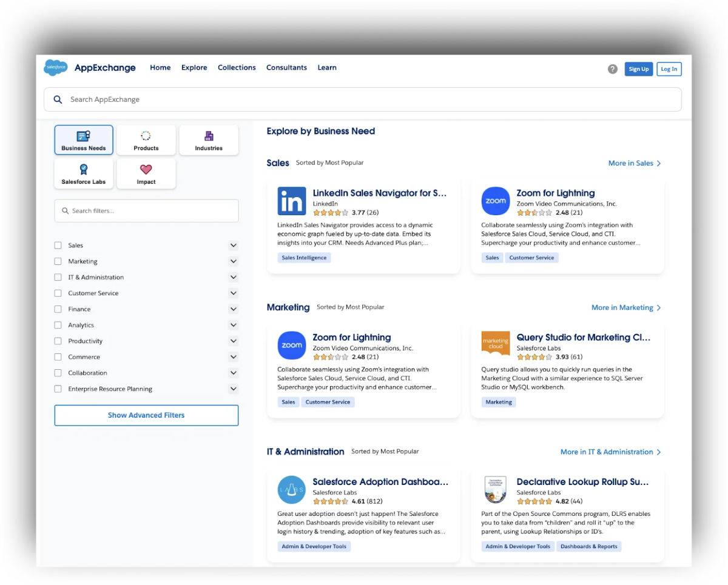Click the 3.93 (61) rating text
The width and height of the screenshot is (728, 585).
[569, 357]
